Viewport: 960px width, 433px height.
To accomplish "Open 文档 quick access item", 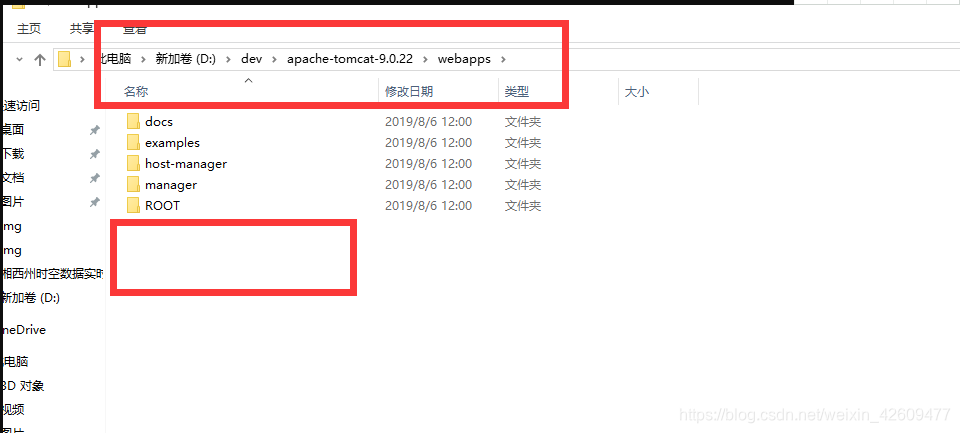I will 13,178.
